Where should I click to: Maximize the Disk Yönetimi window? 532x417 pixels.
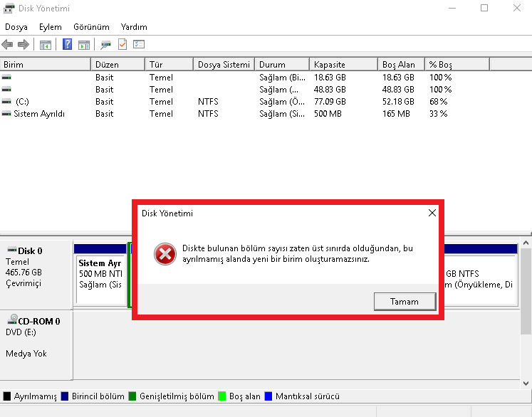click(484, 8)
